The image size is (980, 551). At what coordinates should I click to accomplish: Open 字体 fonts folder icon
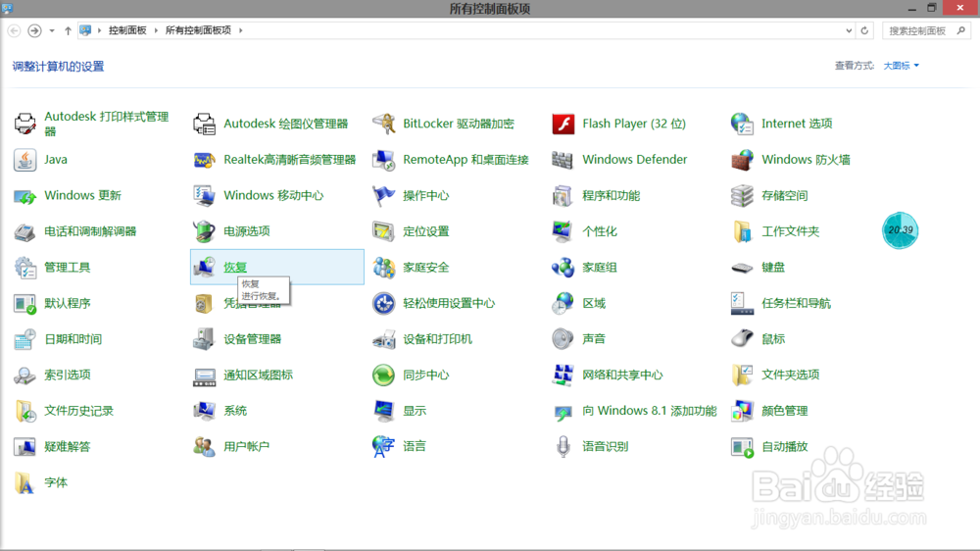click(x=25, y=482)
